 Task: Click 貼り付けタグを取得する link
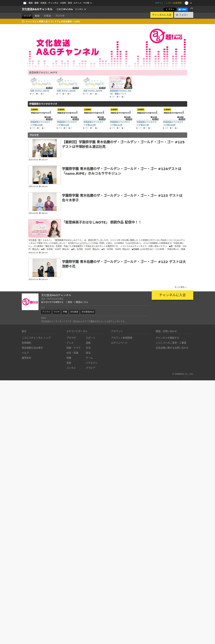pos(52,302)
